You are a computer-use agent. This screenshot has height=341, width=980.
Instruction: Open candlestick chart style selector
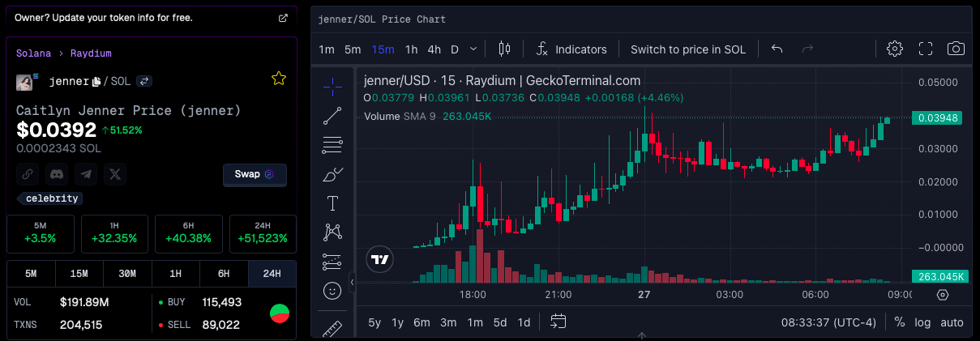coord(504,49)
